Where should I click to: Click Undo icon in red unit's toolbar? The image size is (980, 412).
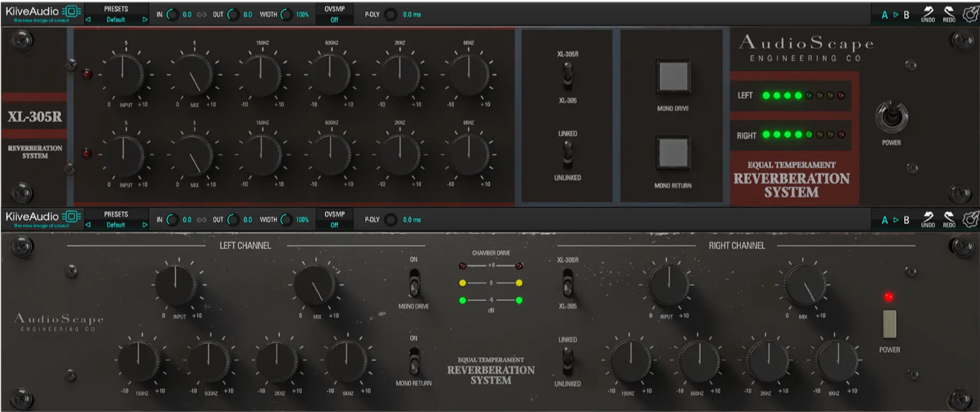click(x=928, y=14)
